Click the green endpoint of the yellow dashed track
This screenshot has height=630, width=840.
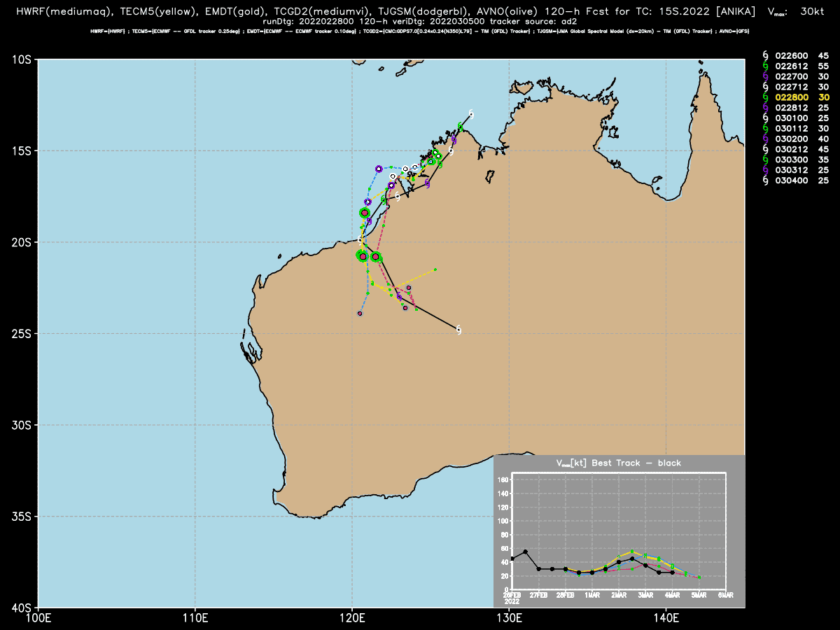coord(435,269)
